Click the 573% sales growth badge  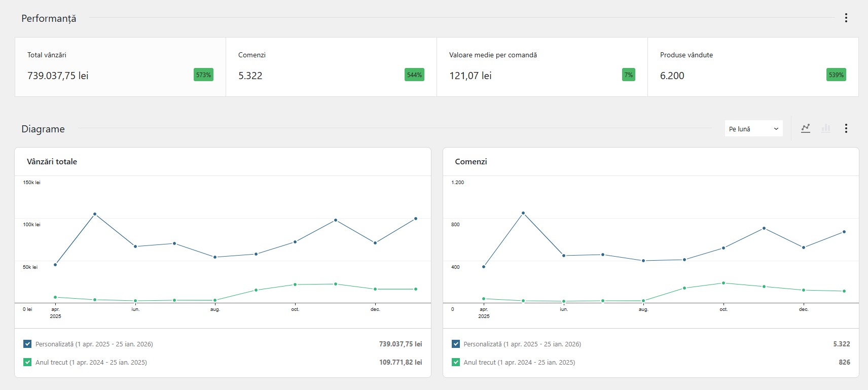pyautogui.click(x=203, y=75)
